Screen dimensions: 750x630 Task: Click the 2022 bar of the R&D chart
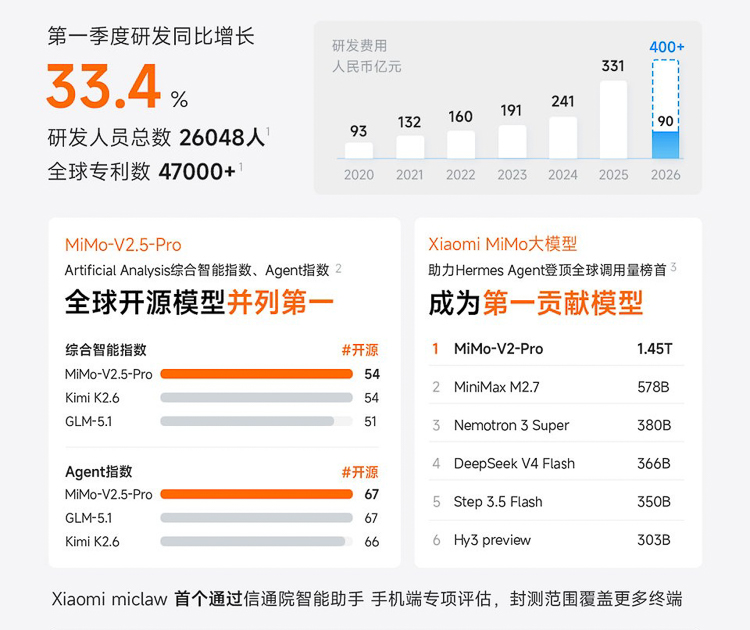click(x=461, y=144)
